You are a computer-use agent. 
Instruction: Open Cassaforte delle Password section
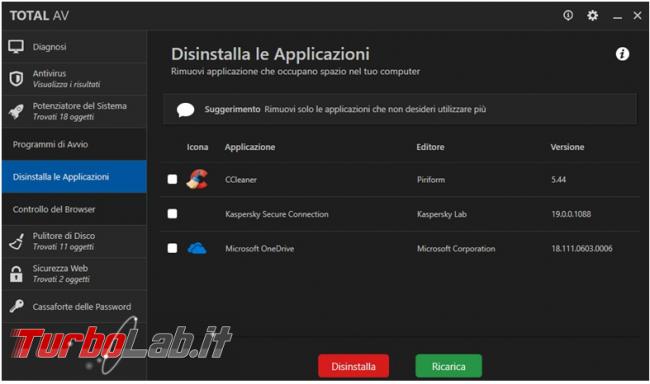click(74, 306)
